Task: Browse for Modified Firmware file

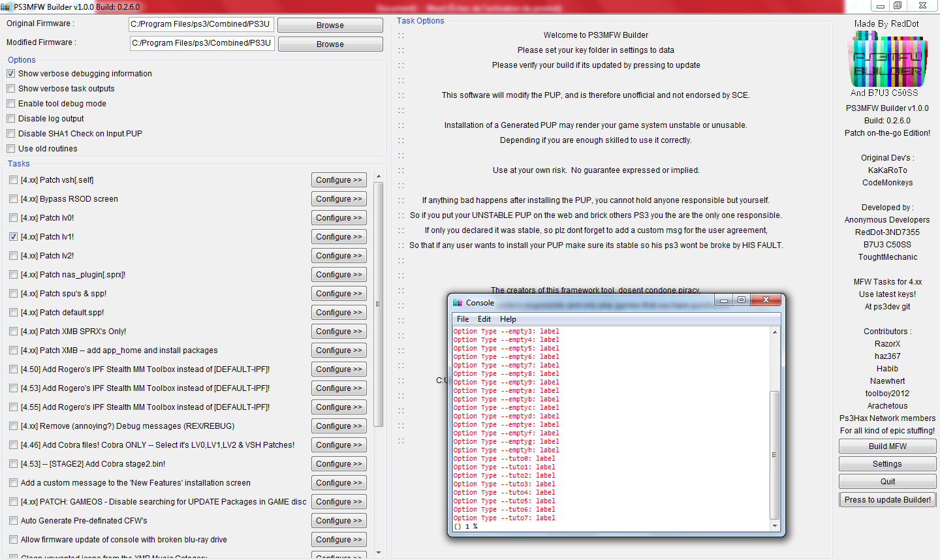Action: click(x=330, y=44)
